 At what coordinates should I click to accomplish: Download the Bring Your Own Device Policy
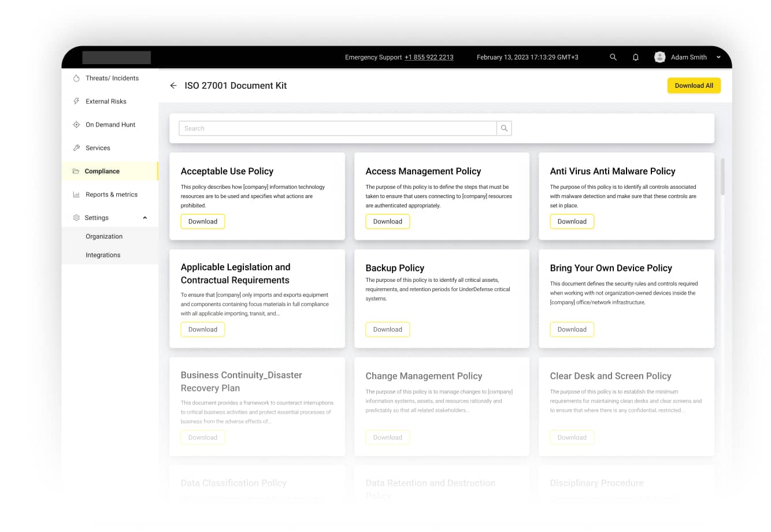572,329
